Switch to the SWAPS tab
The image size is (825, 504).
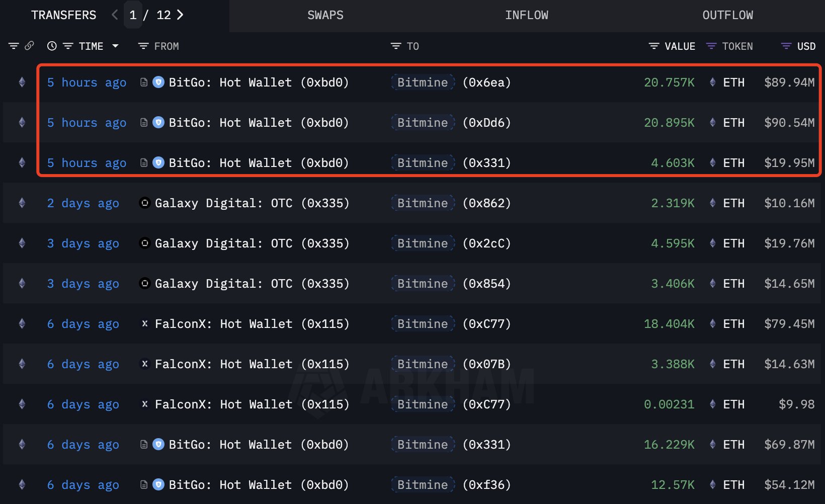click(325, 15)
